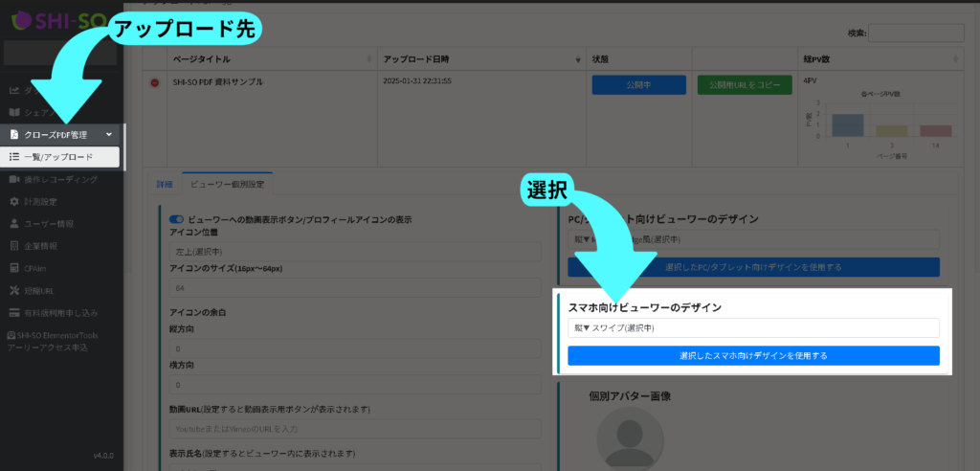This screenshot has height=471, width=980.
Task: Click the dashboard chart icon in sidebar
Action: pyautogui.click(x=14, y=90)
